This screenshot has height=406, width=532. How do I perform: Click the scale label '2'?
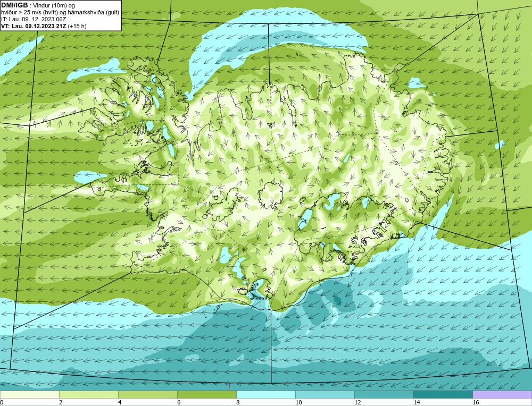[61, 402]
